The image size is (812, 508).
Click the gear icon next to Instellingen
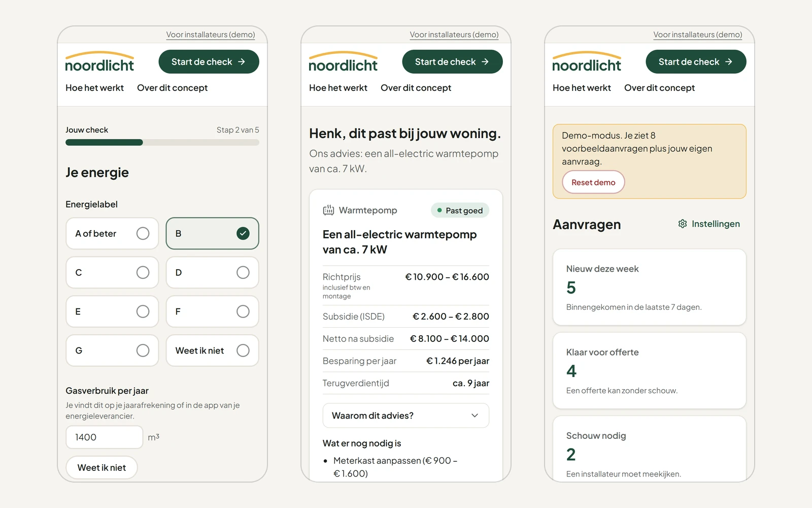tap(683, 224)
